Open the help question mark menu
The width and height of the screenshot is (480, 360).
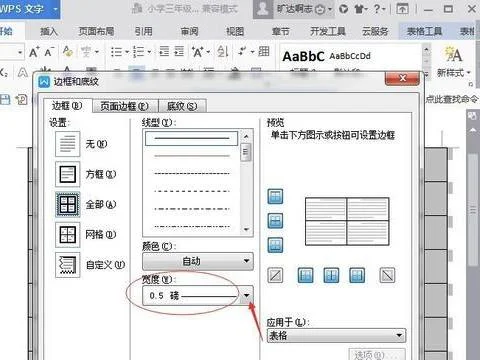coord(379,9)
